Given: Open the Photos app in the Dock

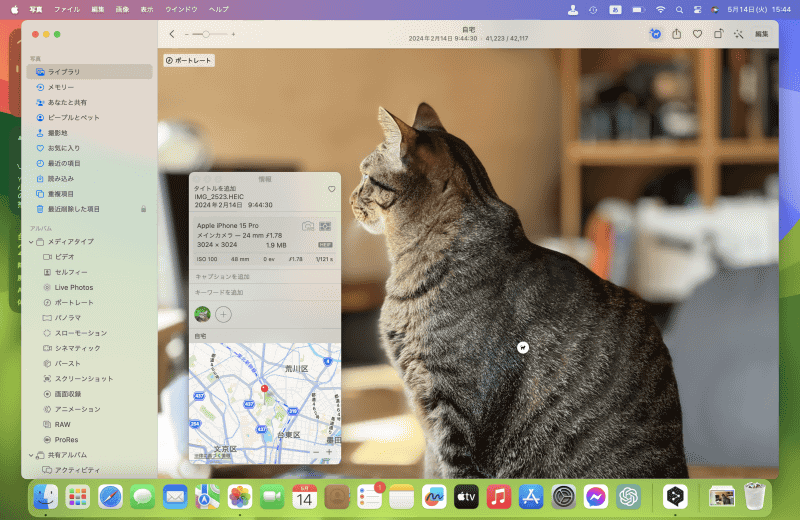Looking at the screenshot, I should click(240, 497).
